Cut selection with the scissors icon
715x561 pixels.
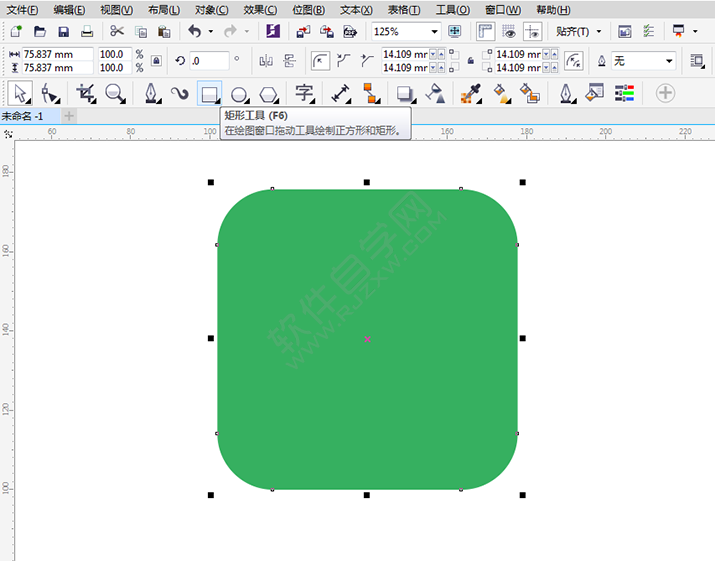tap(117, 31)
